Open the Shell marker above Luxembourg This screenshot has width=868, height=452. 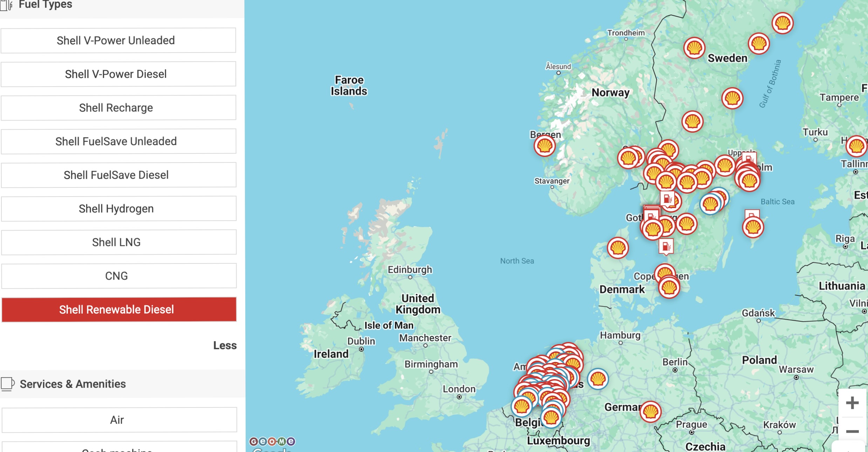551,417
